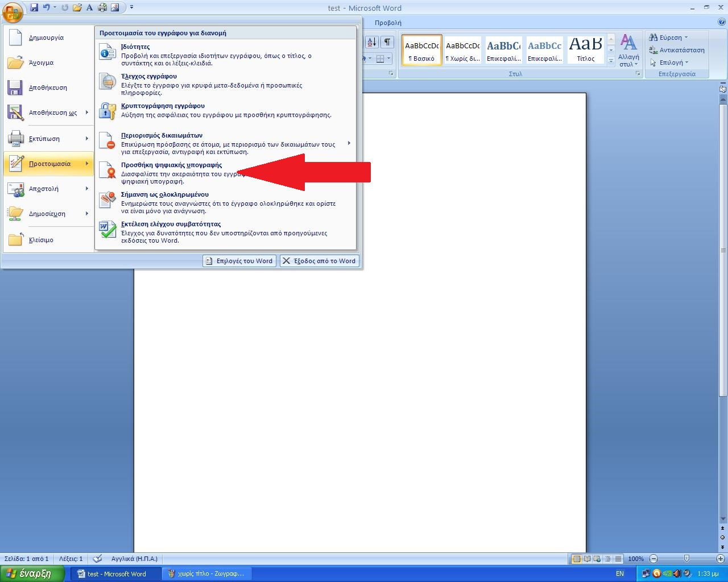Viewport: 728px width, 582px height.
Task: Expand the Εκτύπωση submenu arrow
Action: click(87, 139)
